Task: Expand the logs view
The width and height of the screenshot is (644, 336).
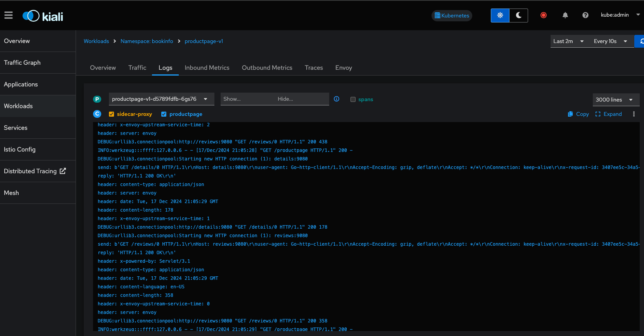Action: [608, 114]
